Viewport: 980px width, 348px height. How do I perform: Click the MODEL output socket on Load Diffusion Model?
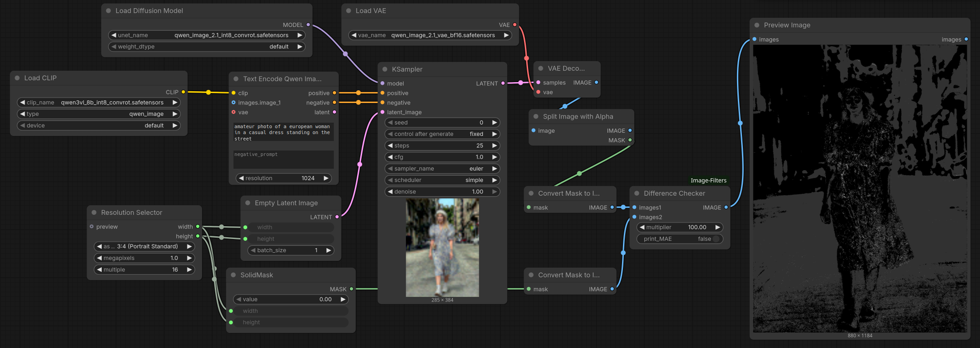pyautogui.click(x=308, y=25)
